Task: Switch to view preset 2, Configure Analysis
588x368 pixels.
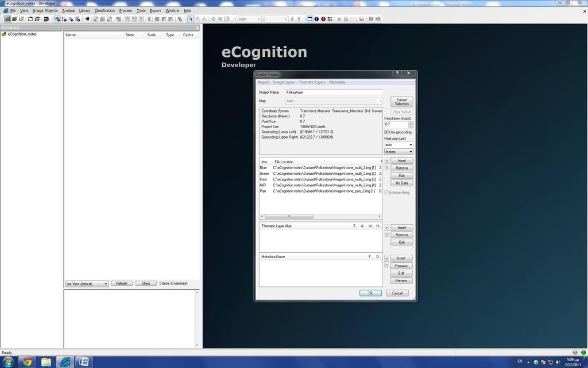Action: [x=64, y=19]
